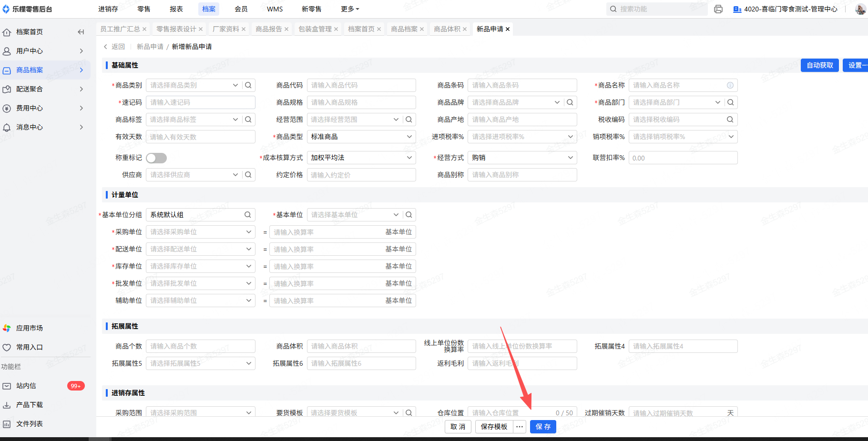Click the search icon in 基本单位分组

tap(248, 215)
